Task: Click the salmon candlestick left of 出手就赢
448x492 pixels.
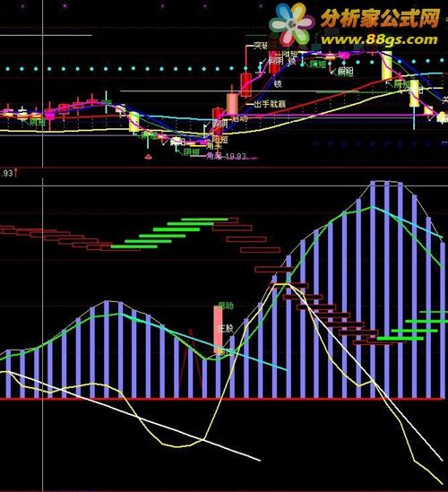Action: coord(232,104)
